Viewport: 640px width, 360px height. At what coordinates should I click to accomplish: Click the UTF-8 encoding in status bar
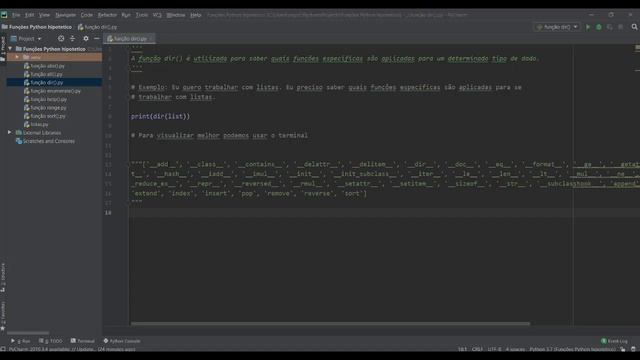pyautogui.click(x=494, y=349)
